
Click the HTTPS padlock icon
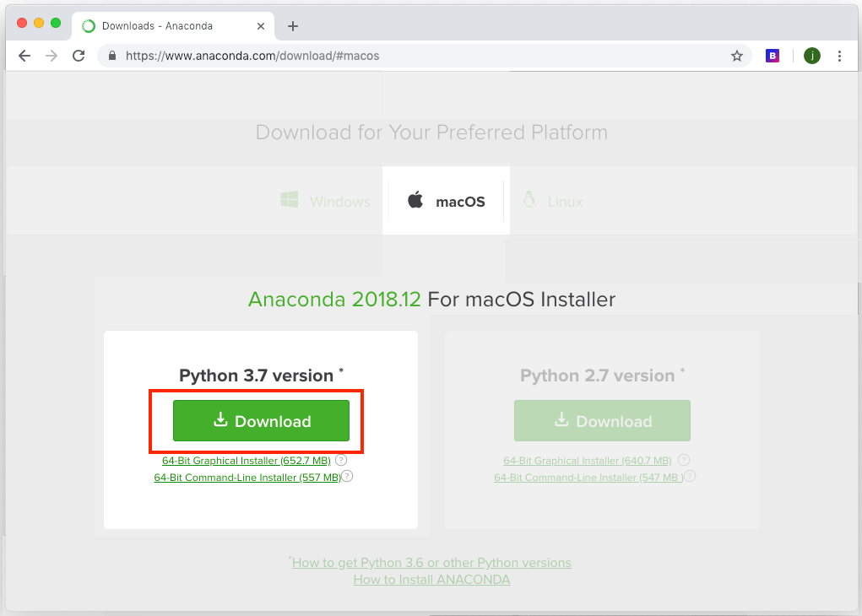pos(112,56)
